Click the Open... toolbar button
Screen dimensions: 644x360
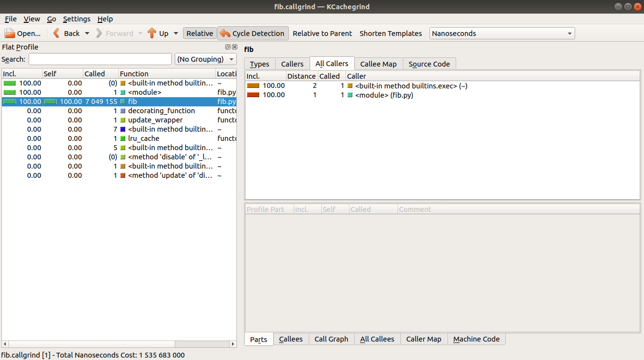[23, 34]
